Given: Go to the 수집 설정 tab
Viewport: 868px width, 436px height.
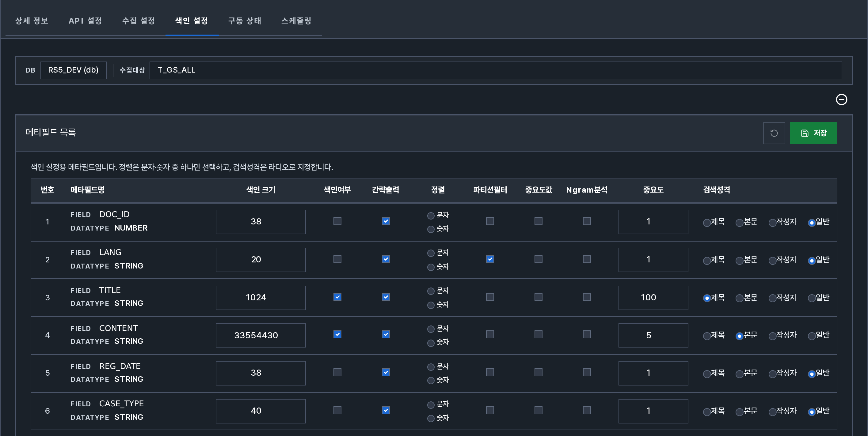Looking at the screenshot, I should click(139, 21).
